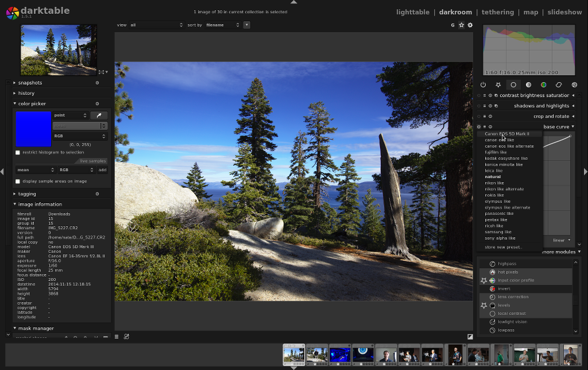Show favourite modules star group
The width and height of the screenshot is (588, 370).
click(498, 84)
